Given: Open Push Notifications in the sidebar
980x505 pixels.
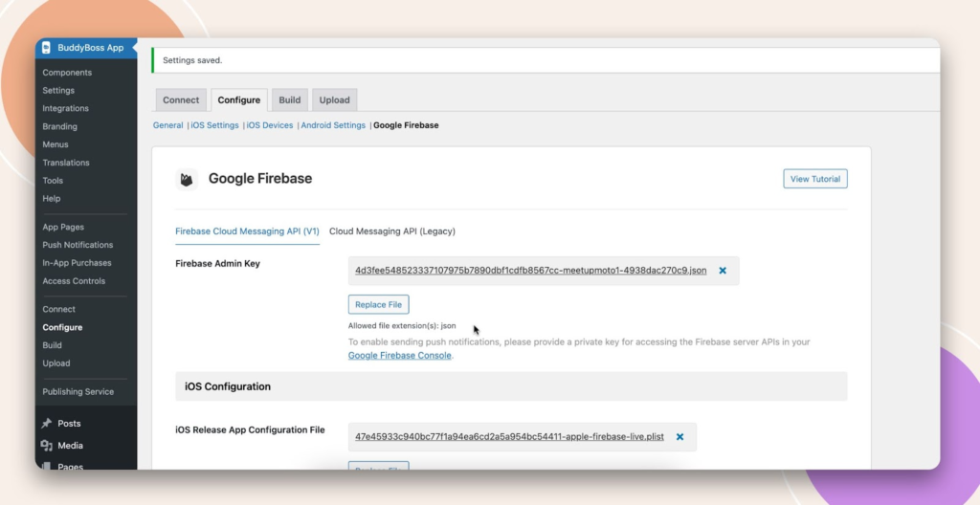Looking at the screenshot, I should [x=78, y=245].
